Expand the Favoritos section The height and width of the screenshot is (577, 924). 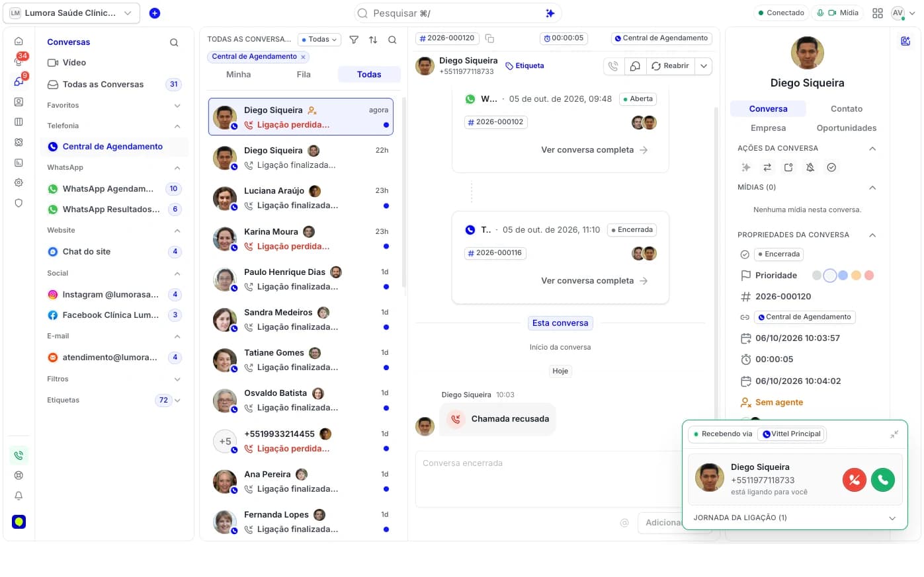(x=177, y=106)
